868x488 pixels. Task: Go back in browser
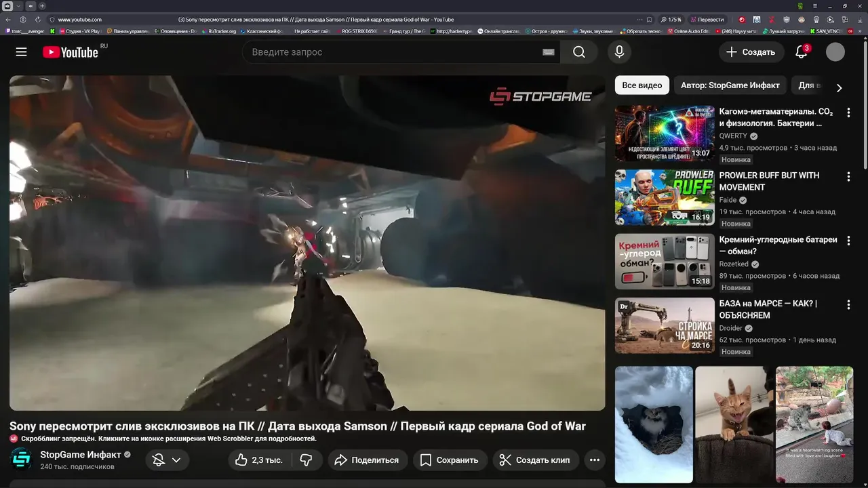click(8, 20)
